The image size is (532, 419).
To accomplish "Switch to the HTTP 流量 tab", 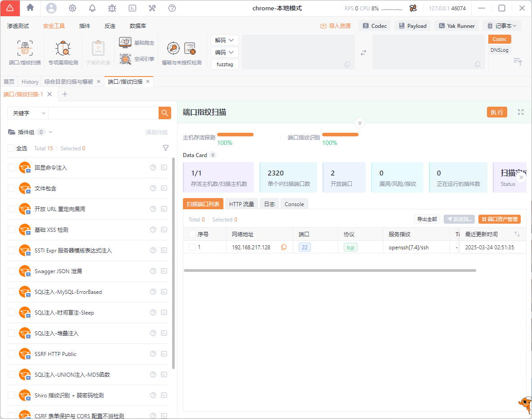I will 241,204.
